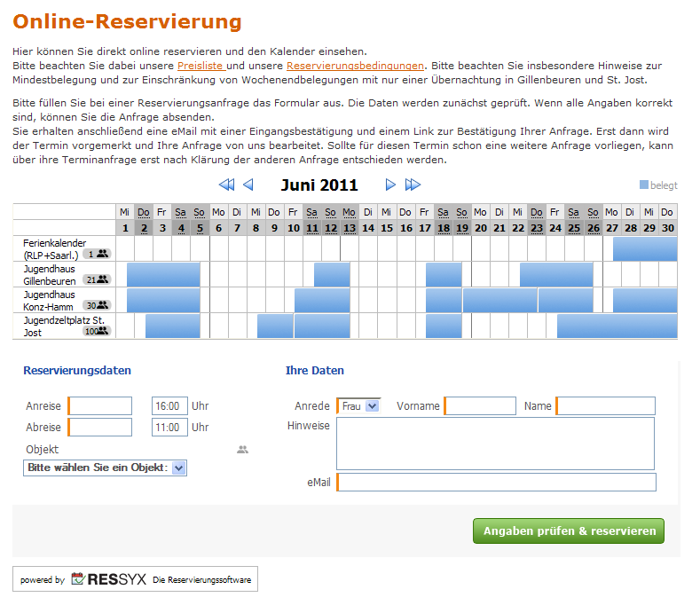Advance to next month with single right arrow

tap(390, 185)
